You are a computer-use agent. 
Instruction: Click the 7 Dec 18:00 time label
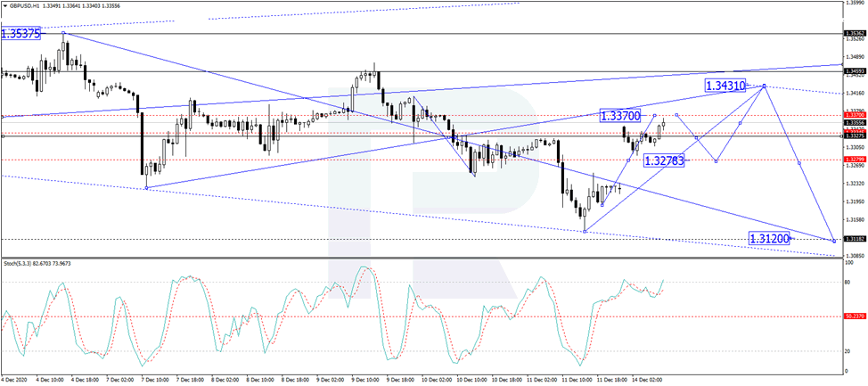click(x=191, y=381)
